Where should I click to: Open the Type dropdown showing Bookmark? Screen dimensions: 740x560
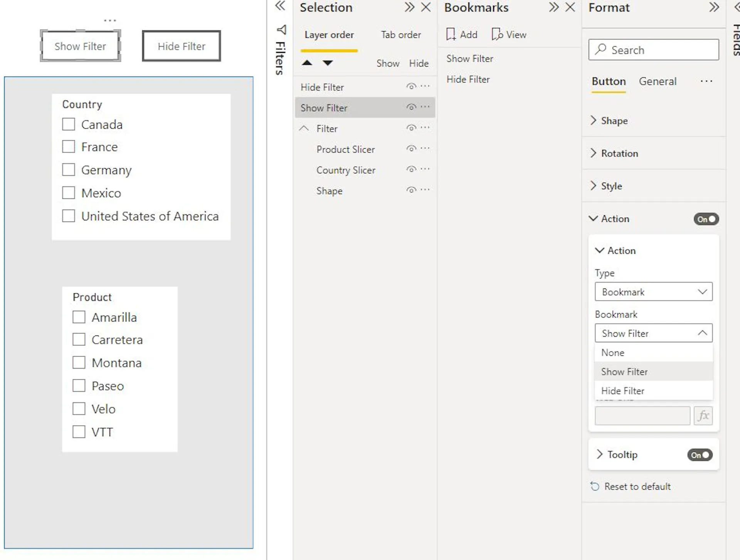[x=653, y=292]
